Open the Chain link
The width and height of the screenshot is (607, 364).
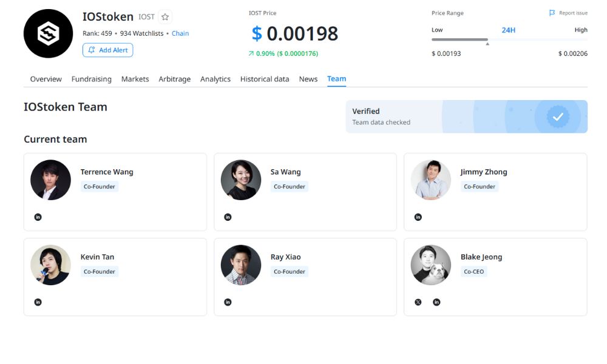click(180, 33)
